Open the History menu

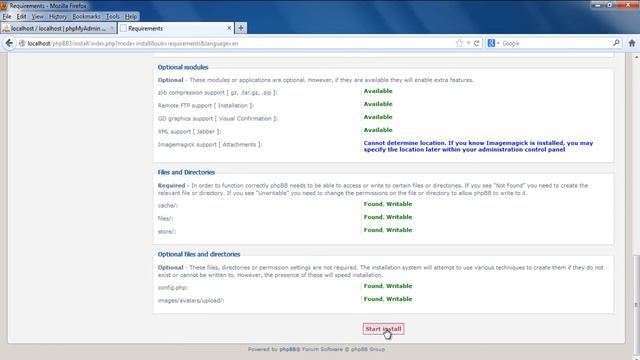coord(58,16)
